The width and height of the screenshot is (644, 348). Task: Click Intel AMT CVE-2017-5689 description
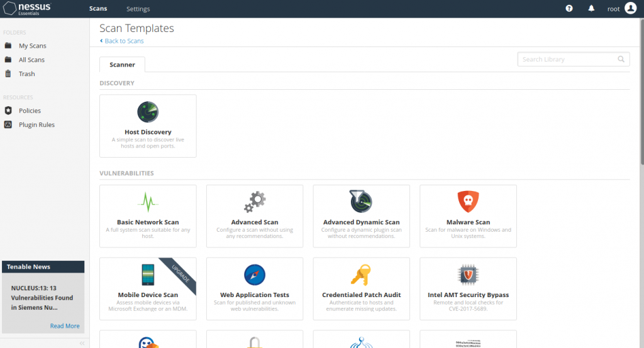(x=468, y=306)
